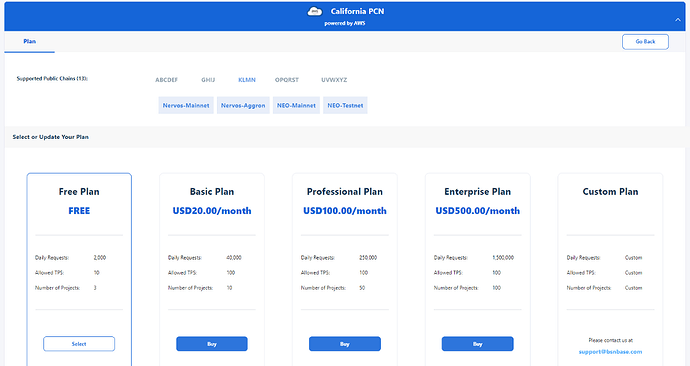Viewport: 690px width, 366px height.
Task: Click the Free Plan card title
Action: coord(79,192)
